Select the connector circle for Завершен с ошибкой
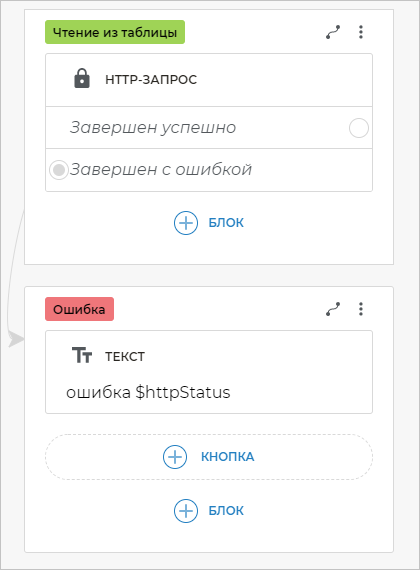The height and width of the screenshot is (570, 420). 59,170
